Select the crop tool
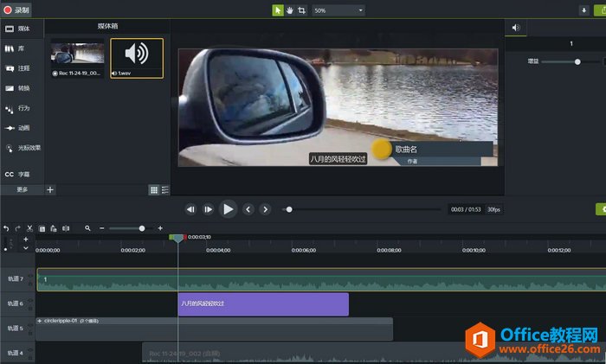 [302, 10]
